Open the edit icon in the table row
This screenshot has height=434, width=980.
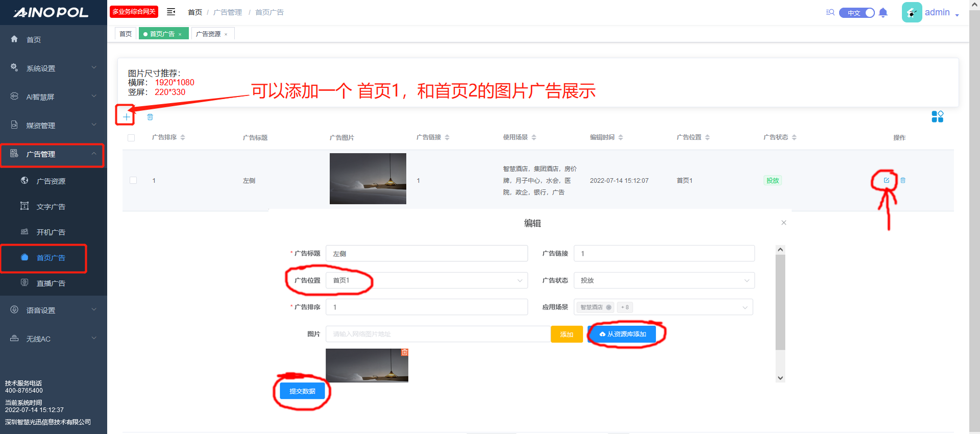coord(886,180)
